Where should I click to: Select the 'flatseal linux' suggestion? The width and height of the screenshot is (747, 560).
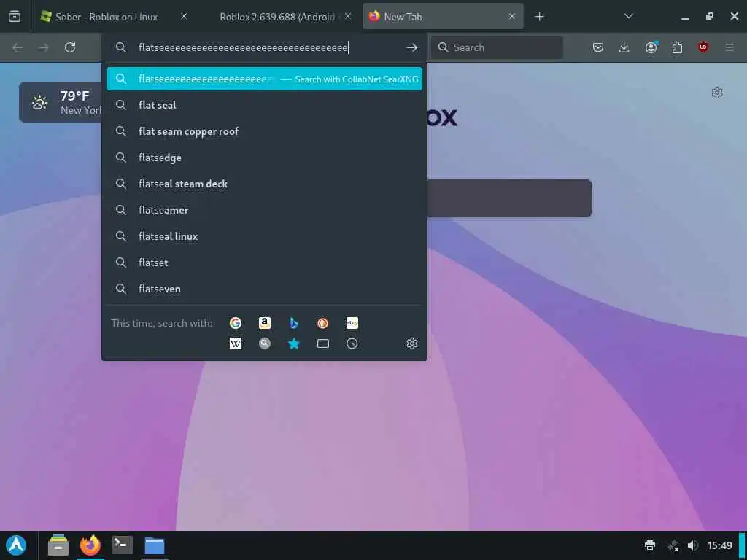[x=264, y=236]
